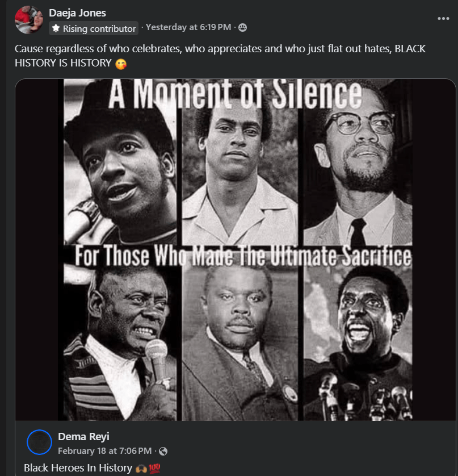Click the audience icon beside the post timestamp
458x476 pixels.
point(242,27)
